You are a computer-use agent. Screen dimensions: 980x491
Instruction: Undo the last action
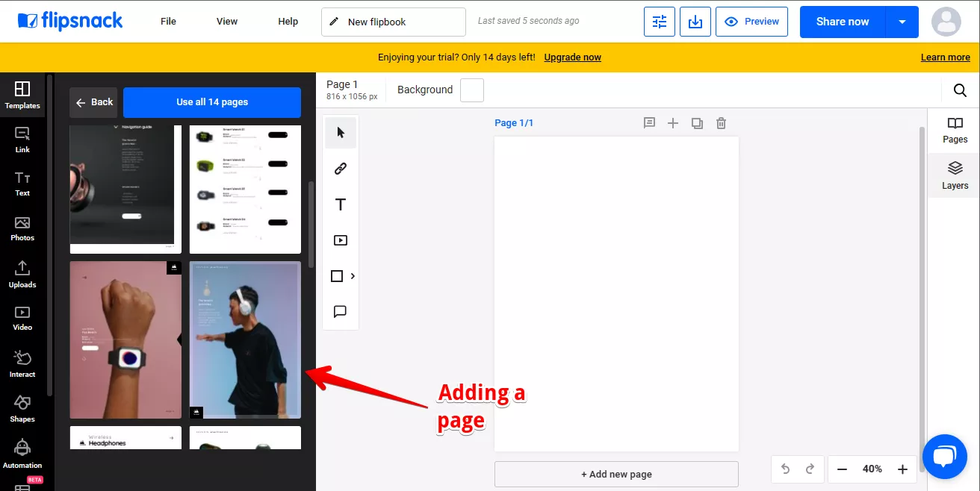(785, 469)
